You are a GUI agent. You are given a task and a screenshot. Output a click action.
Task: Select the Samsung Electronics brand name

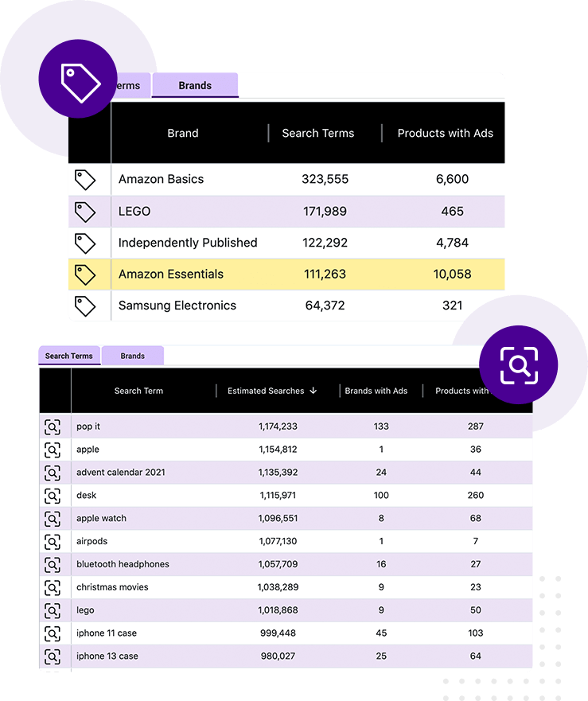coord(177,306)
